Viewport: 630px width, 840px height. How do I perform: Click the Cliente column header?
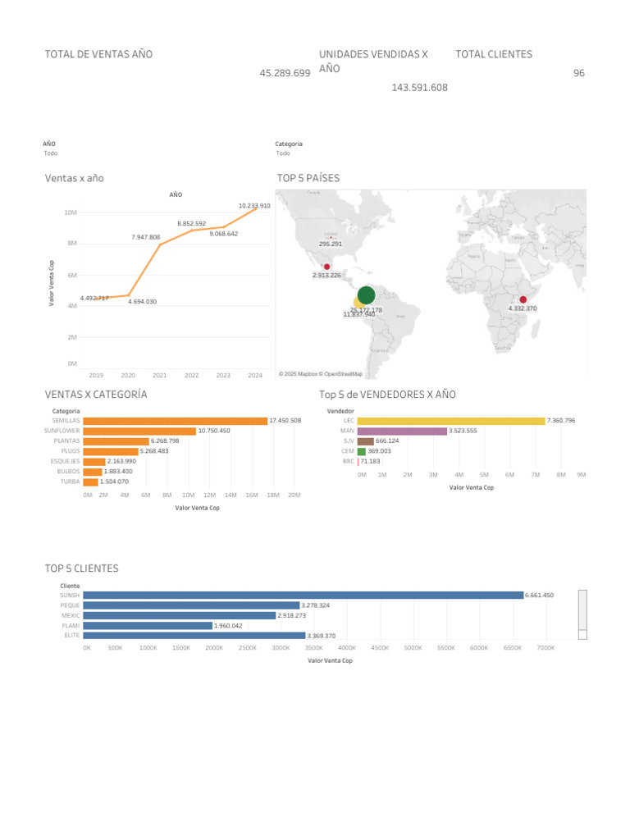coord(70,586)
